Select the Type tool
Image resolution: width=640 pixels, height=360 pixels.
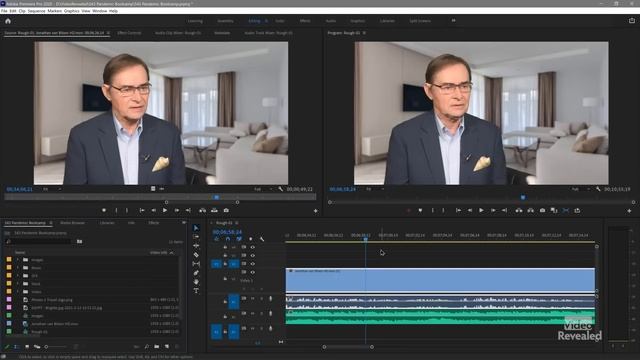pos(196,291)
